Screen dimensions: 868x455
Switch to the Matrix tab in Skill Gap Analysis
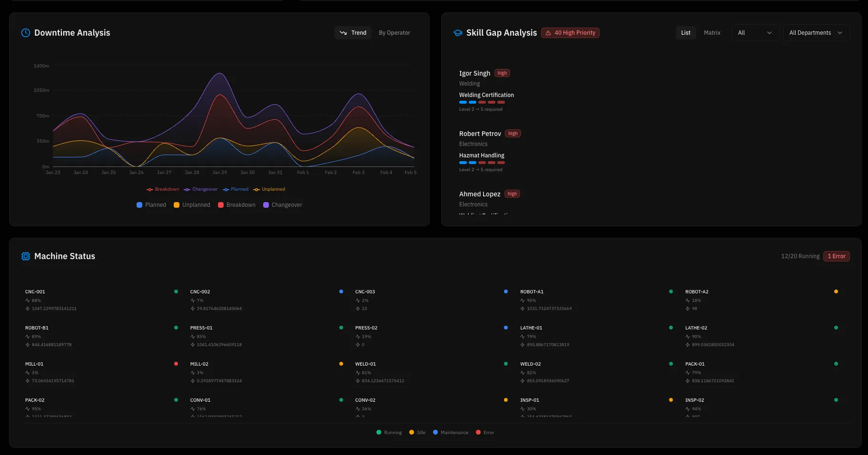click(712, 32)
